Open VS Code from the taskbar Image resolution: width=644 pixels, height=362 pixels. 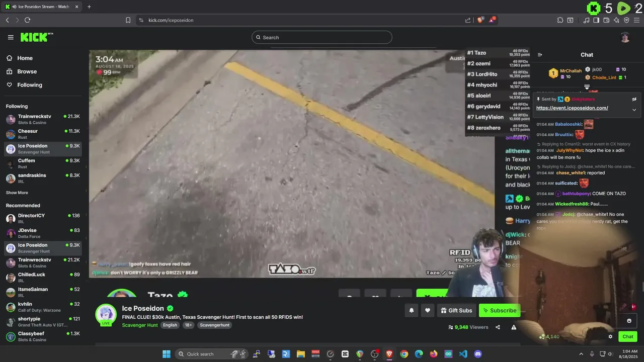(x=463, y=354)
